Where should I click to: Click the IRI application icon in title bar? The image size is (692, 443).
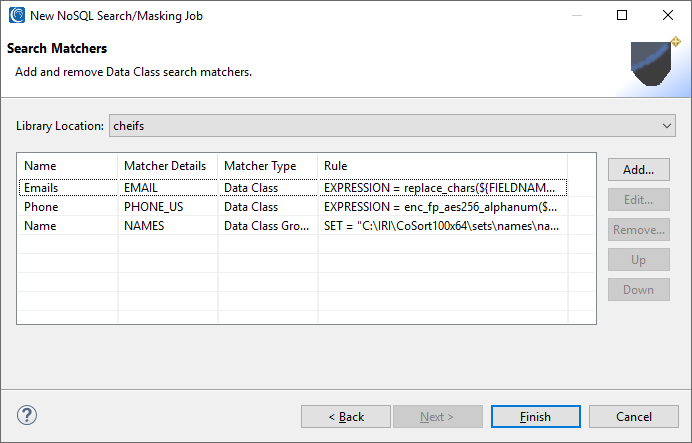(17, 15)
